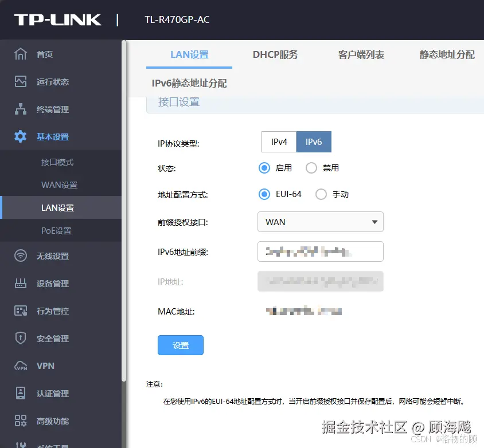The height and width of the screenshot is (448, 484).
Task: Click the blue 设置 button
Action: pos(181,345)
